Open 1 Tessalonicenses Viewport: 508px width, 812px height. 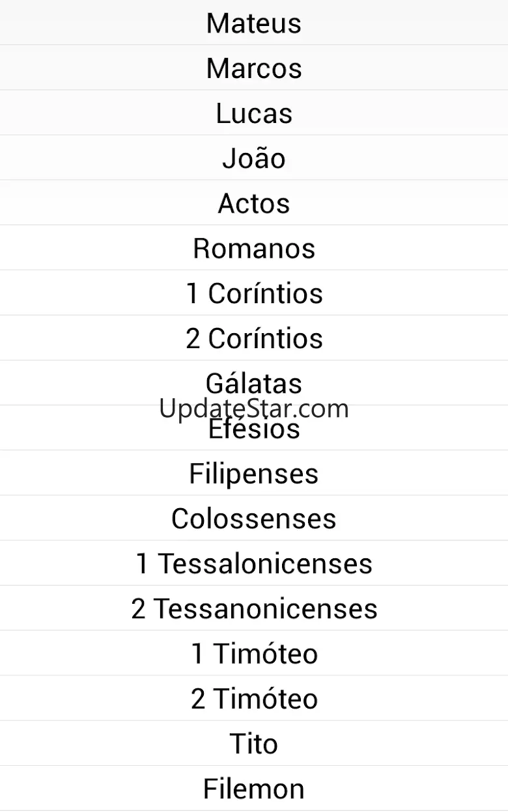tap(254, 563)
